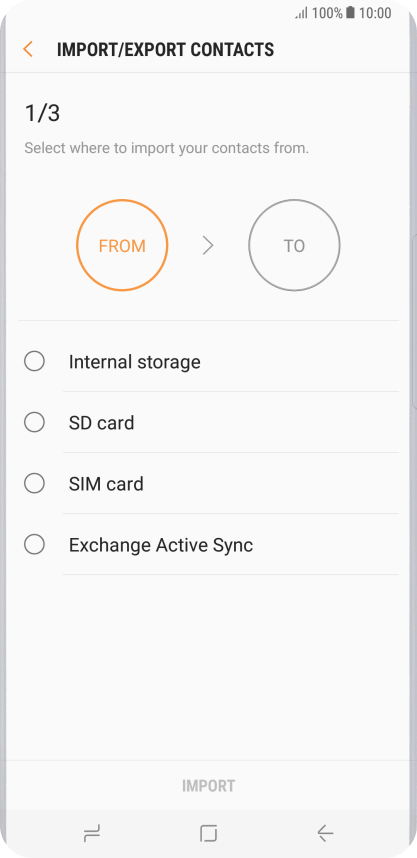Tap the SIM card label text

pyautogui.click(x=106, y=484)
